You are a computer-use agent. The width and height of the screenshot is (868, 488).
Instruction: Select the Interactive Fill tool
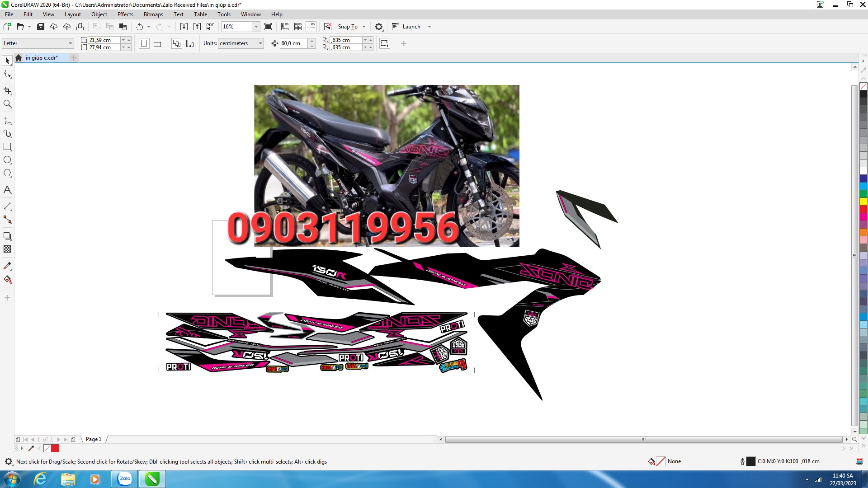pyautogui.click(x=7, y=279)
